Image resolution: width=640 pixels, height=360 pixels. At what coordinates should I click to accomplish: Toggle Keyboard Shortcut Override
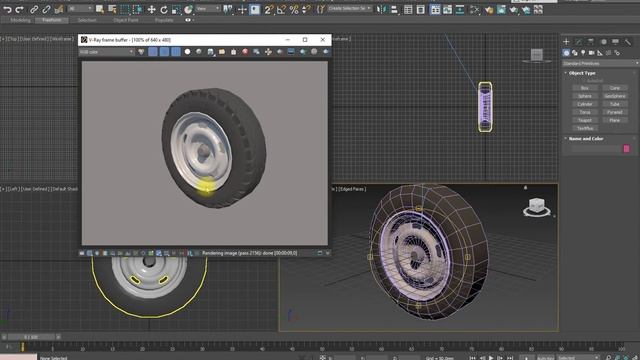[x=255, y=9]
